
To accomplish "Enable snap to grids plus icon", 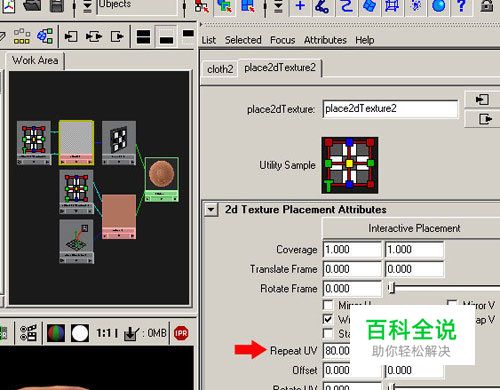I will pos(300,6).
